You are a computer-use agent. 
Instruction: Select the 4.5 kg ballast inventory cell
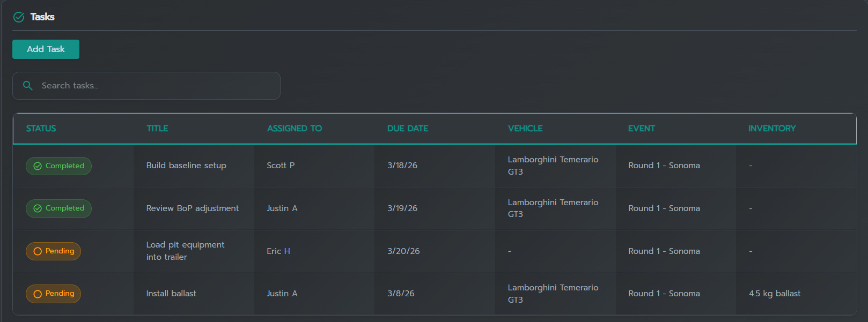[x=775, y=294]
